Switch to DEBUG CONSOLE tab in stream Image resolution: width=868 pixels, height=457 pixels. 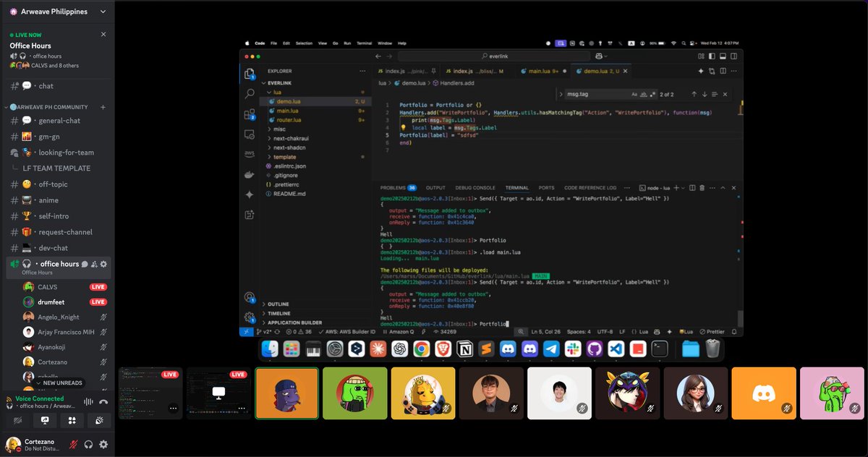tap(475, 187)
